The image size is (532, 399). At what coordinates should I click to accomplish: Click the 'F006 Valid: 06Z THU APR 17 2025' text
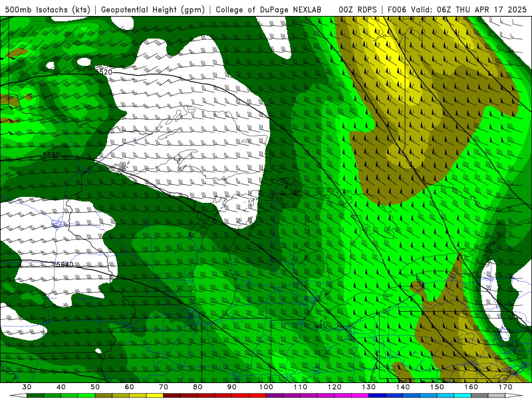(457, 10)
